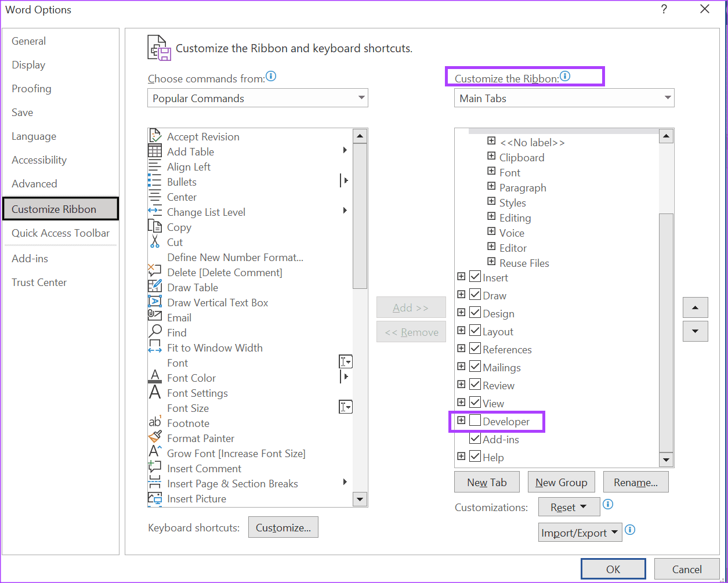Expand the View tab node

(461, 402)
